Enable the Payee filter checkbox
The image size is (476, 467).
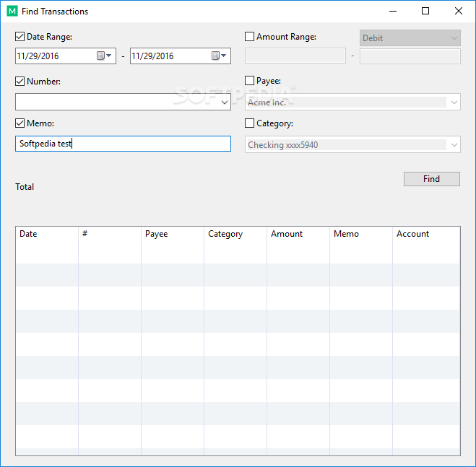click(x=249, y=81)
